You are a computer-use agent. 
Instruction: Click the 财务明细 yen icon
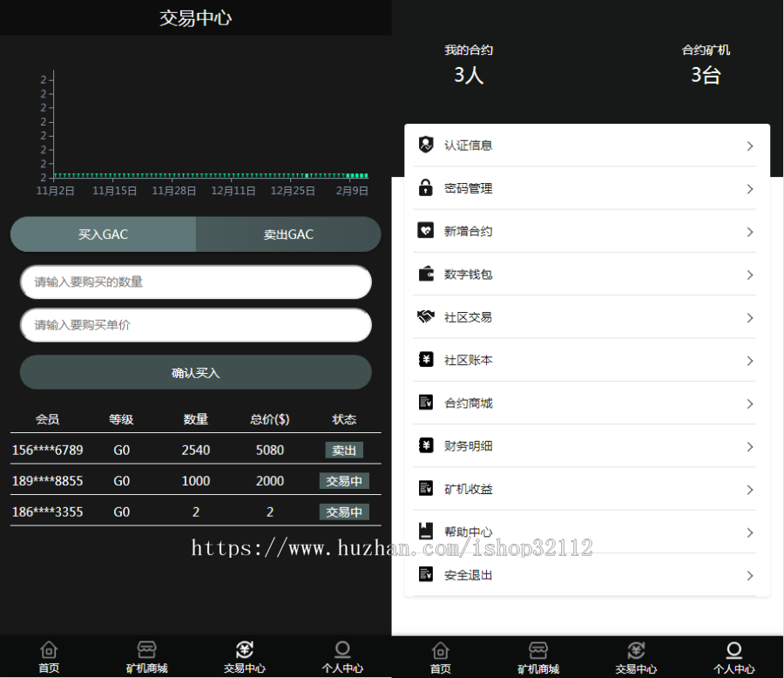pyautogui.click(x=425, y=445)
